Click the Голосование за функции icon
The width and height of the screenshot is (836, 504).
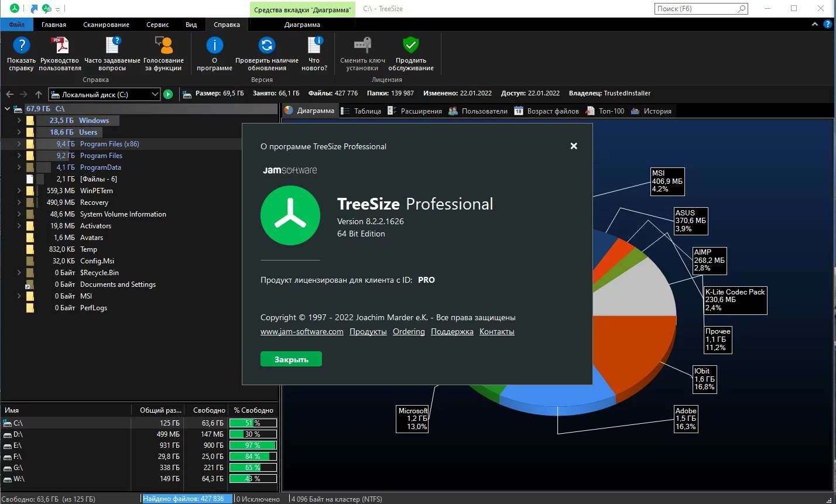tap(163, 46)
